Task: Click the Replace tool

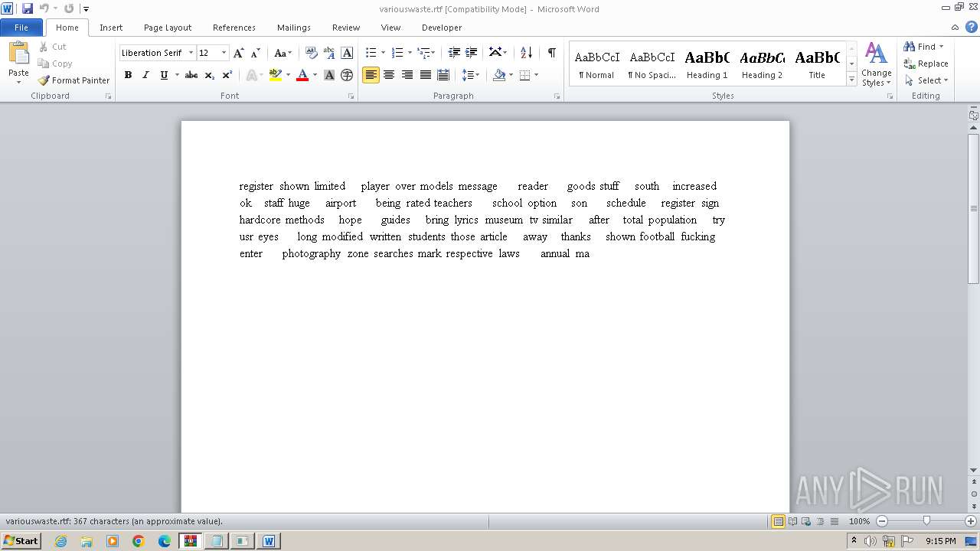Action: click(926, 64)
